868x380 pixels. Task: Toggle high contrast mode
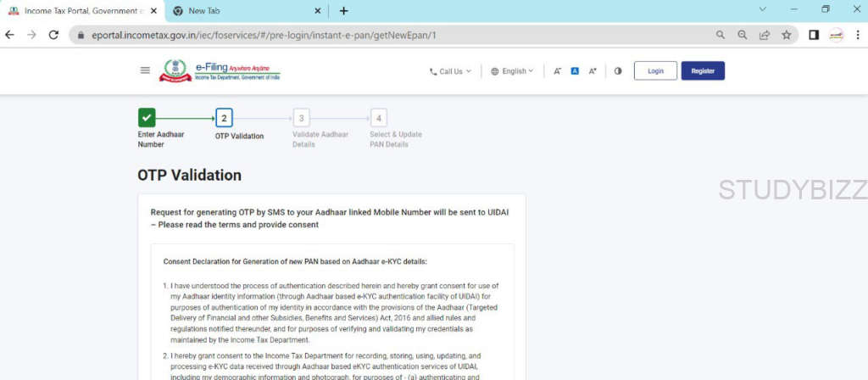point(618,71)
